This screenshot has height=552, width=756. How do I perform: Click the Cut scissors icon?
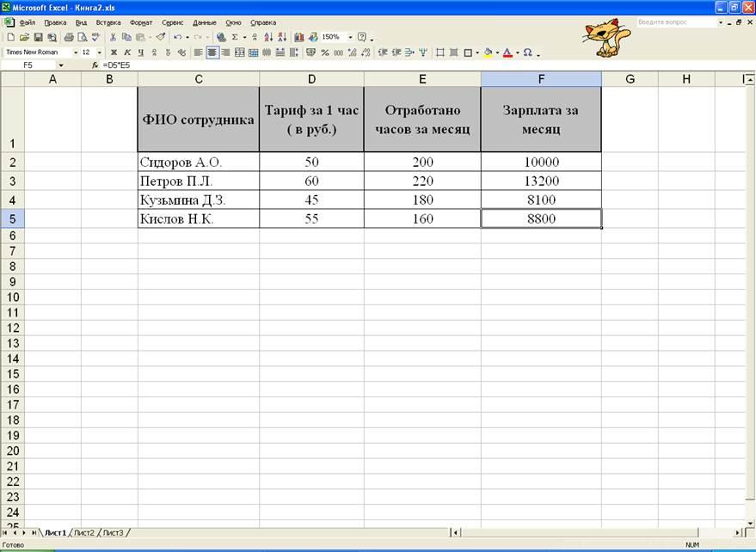click(113, 38)
